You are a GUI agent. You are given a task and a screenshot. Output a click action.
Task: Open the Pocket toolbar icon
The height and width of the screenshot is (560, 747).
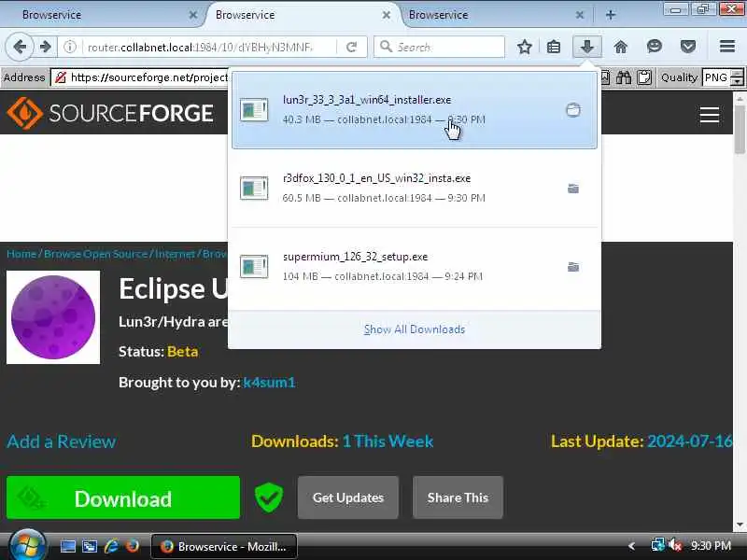(x=688, y=47)
